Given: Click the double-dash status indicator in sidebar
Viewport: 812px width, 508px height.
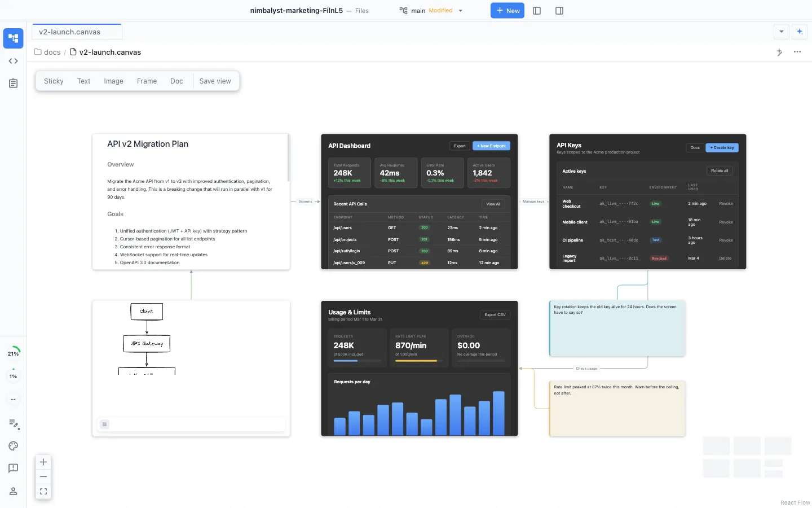Looking at the screenshot, I should pos(13,399).
